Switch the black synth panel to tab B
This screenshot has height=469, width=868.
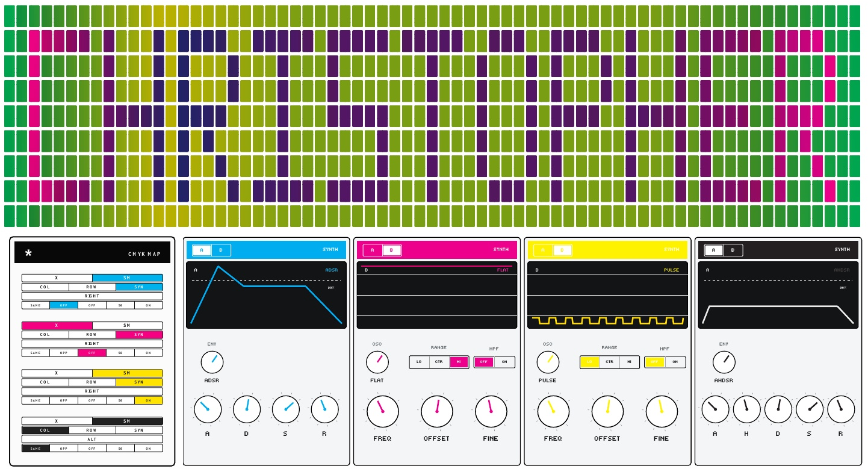click(x=733, y=250)
